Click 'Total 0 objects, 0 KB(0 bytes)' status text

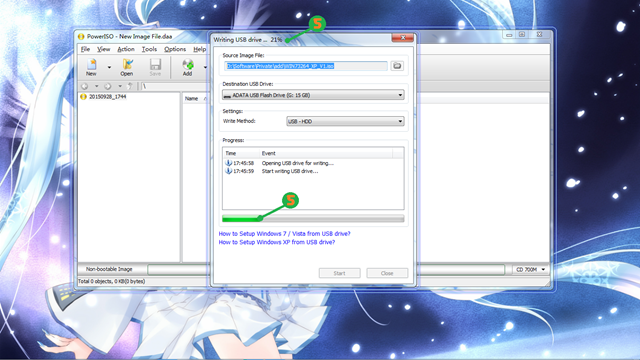point(111,281)
